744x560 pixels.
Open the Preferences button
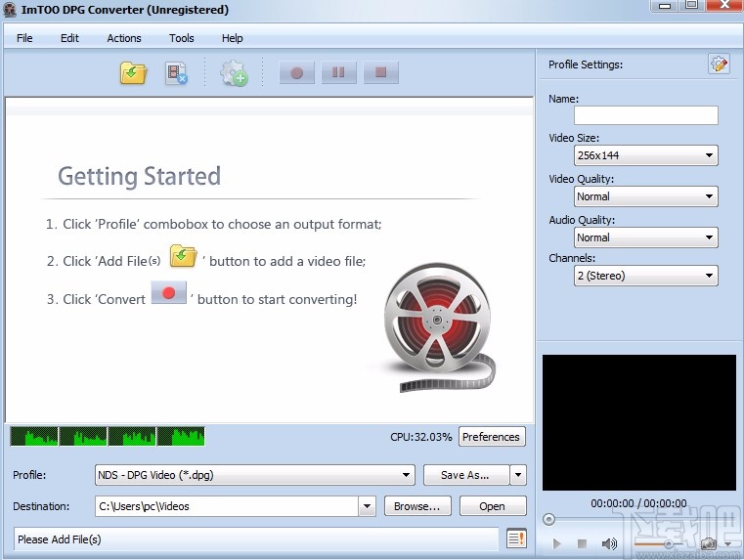492,437
